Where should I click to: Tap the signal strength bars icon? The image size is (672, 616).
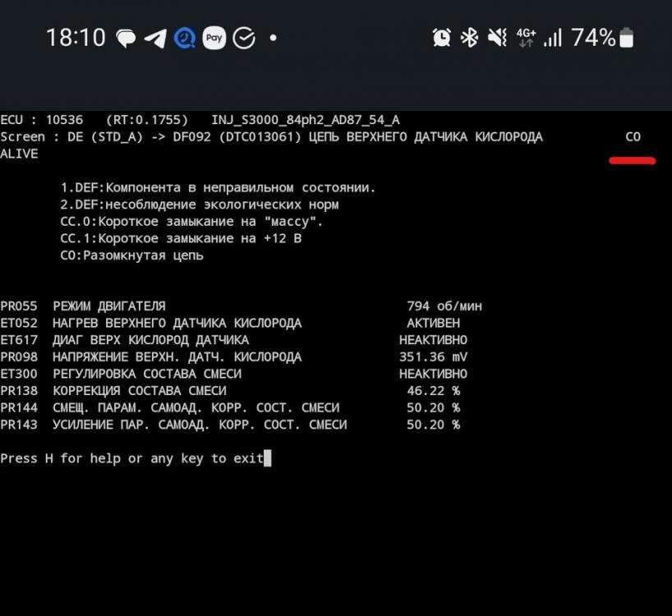(552, 38)
